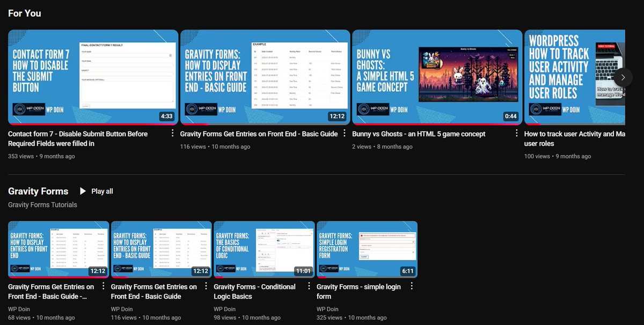Click the 6:11 duration badge
The image size is (644, 325).
point(408,271)
